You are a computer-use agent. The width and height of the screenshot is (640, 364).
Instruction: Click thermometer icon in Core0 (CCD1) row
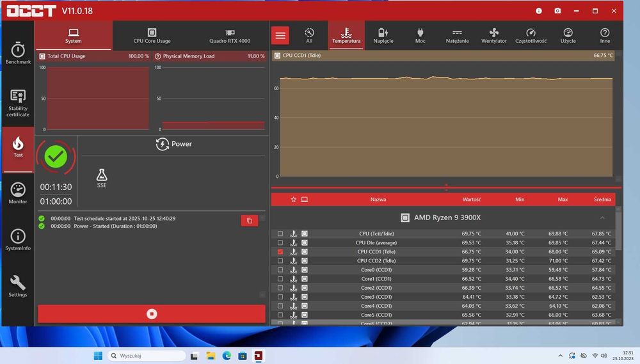294,270
